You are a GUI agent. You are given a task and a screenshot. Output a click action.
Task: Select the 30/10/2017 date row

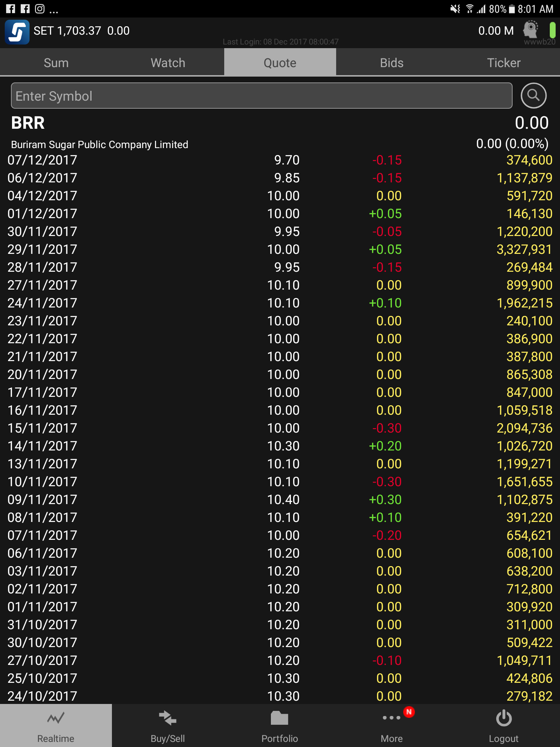click(x=280, y=642)
